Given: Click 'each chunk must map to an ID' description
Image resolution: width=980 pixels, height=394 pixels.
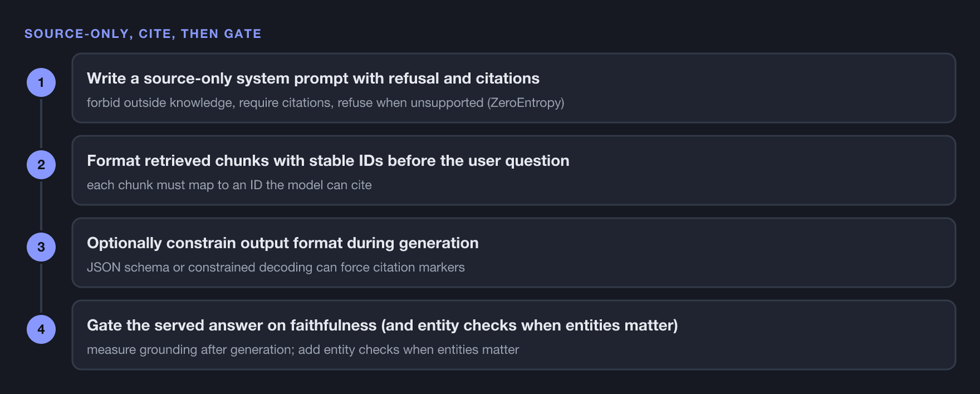Looking at the screenshot, I should click(x=229, y=185).
